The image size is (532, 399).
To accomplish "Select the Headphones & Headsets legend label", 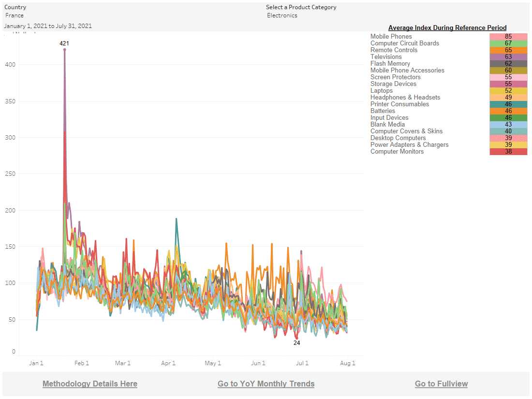I will [405, 98].
